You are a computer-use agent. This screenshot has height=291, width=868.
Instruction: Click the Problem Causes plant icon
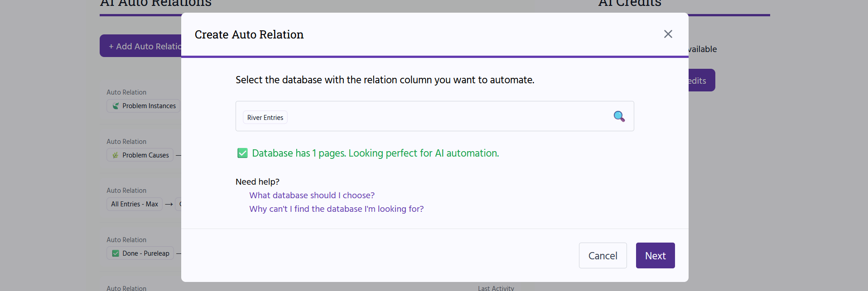[x=116, y=155]
